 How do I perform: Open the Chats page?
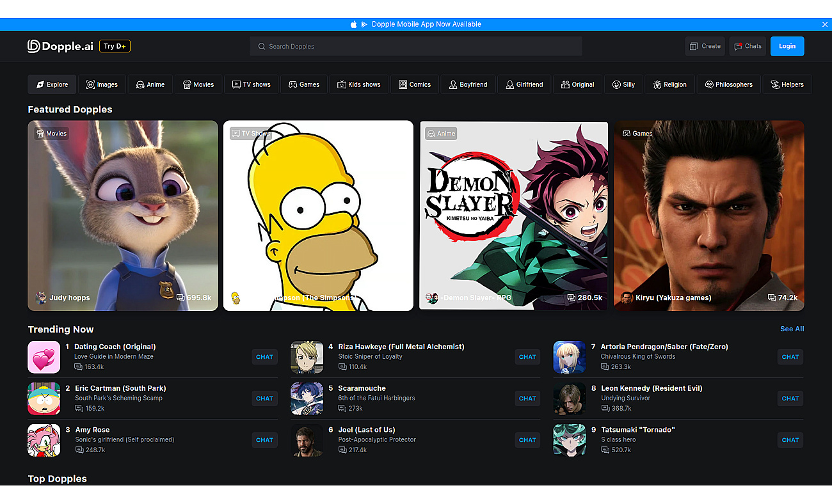coord(748,46)
